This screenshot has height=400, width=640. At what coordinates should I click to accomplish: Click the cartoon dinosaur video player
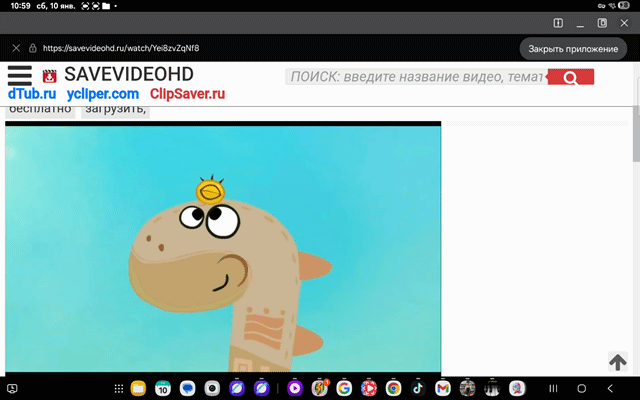[x=223, y=250]
